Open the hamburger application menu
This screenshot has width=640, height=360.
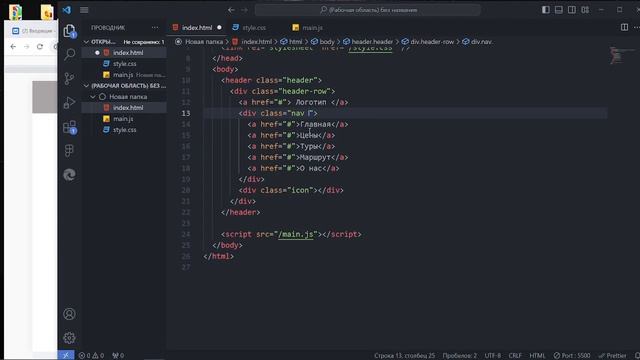pos(84,10)
